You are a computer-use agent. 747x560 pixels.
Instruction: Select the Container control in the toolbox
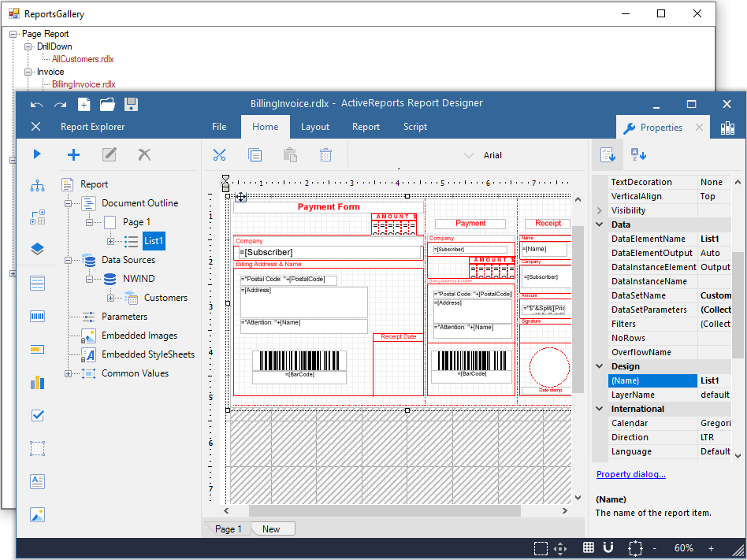[37, 449]
